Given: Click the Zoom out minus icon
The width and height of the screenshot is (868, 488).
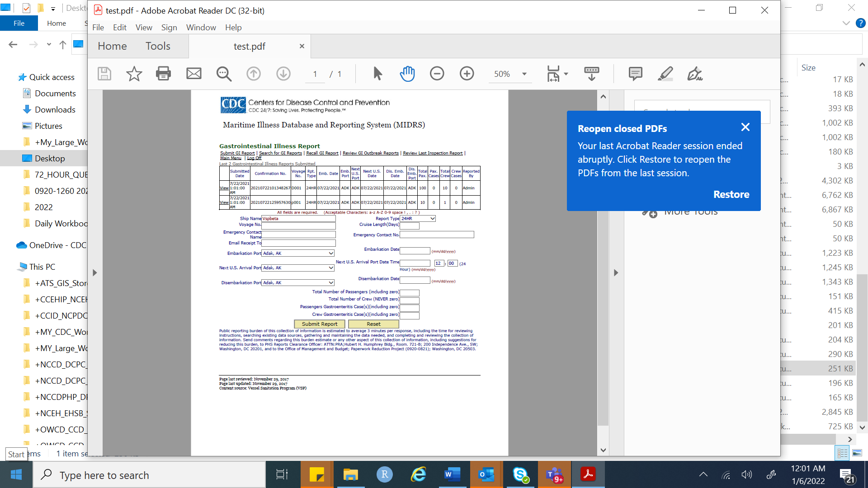Looking at the screenshot, I should (437, 74).
